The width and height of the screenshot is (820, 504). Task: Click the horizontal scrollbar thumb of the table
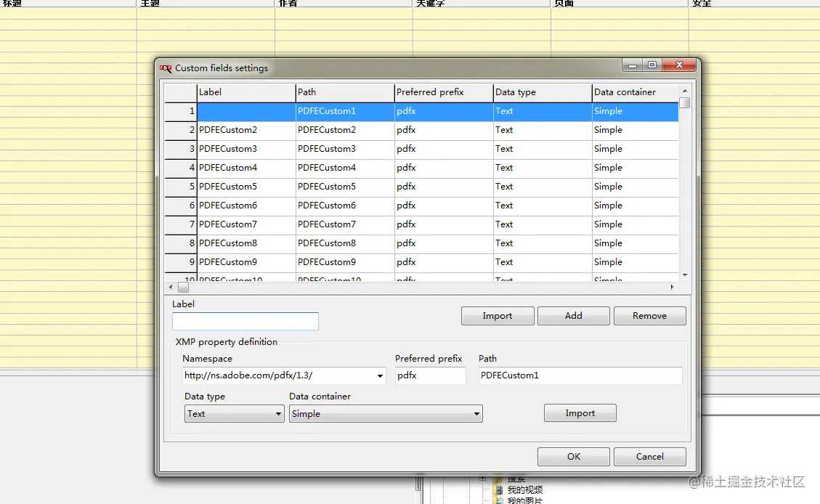point(183,287)
